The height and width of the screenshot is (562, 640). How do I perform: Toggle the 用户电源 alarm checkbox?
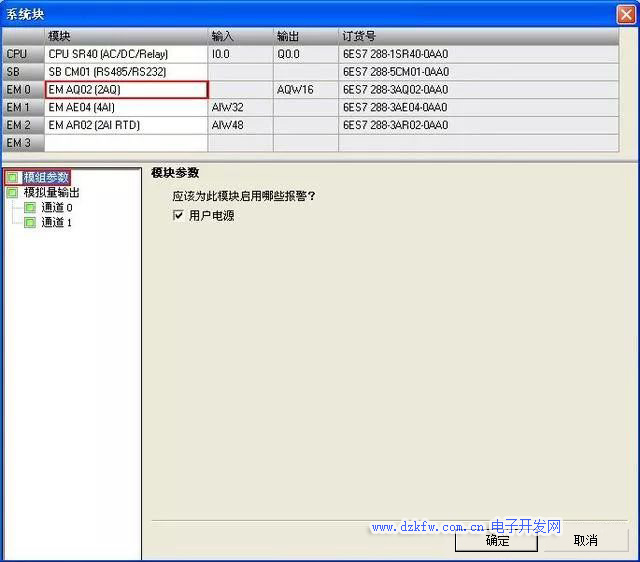tap(178, 215)
